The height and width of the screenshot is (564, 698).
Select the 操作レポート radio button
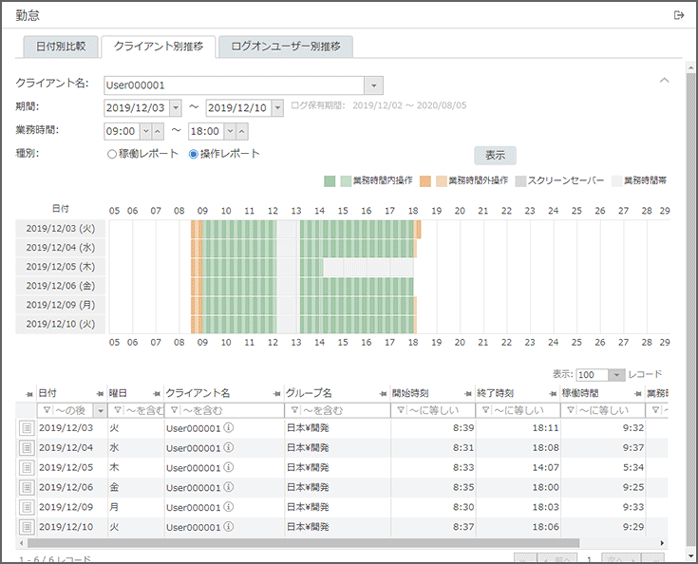click(x=193, y=154)
